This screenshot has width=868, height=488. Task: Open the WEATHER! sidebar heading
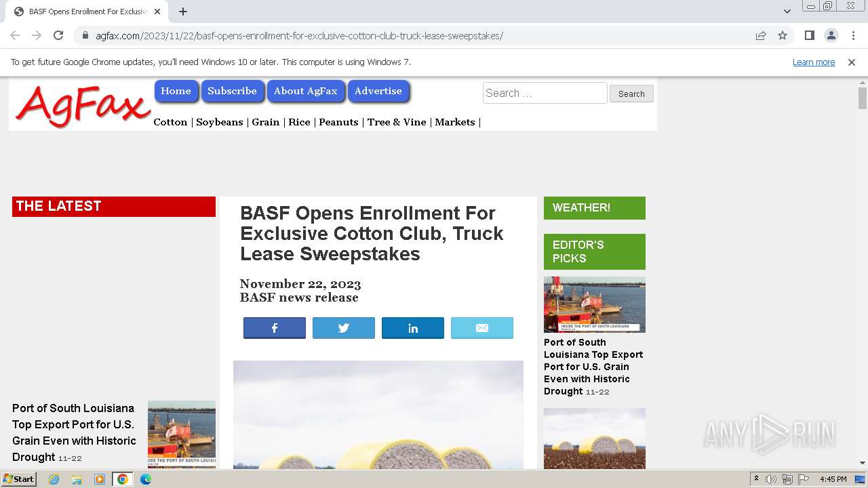[x=595, y=208]
